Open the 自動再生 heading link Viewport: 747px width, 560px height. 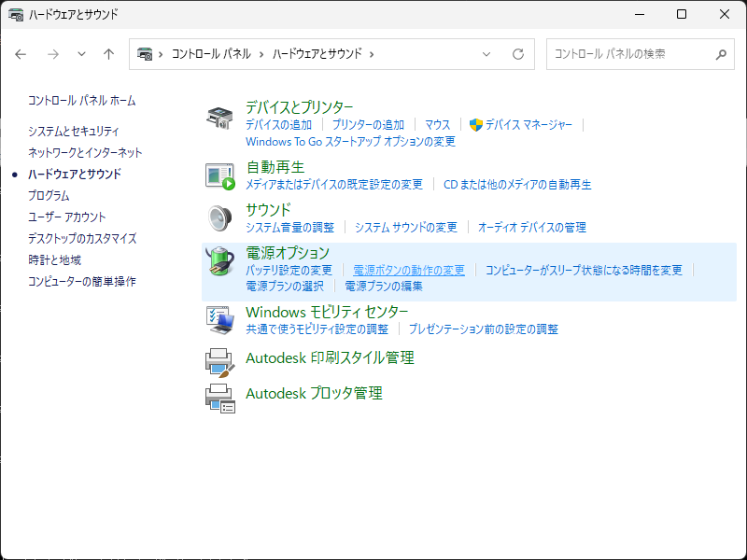275,167
